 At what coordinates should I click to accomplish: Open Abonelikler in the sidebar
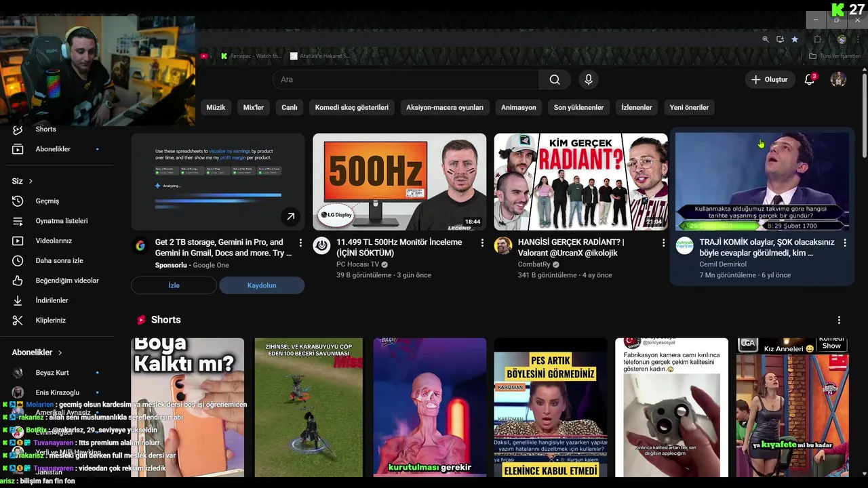coord(54,149)
